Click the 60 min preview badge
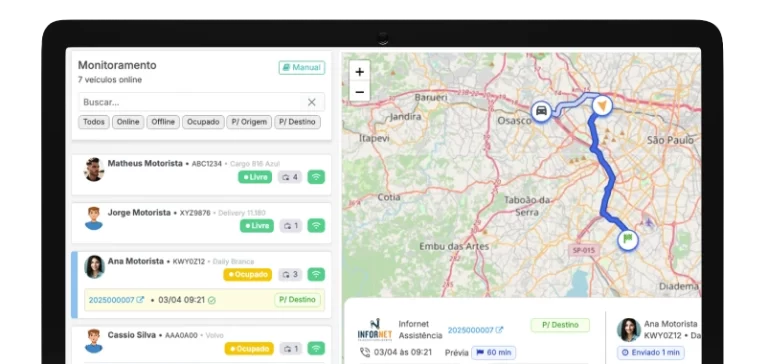 494,352
